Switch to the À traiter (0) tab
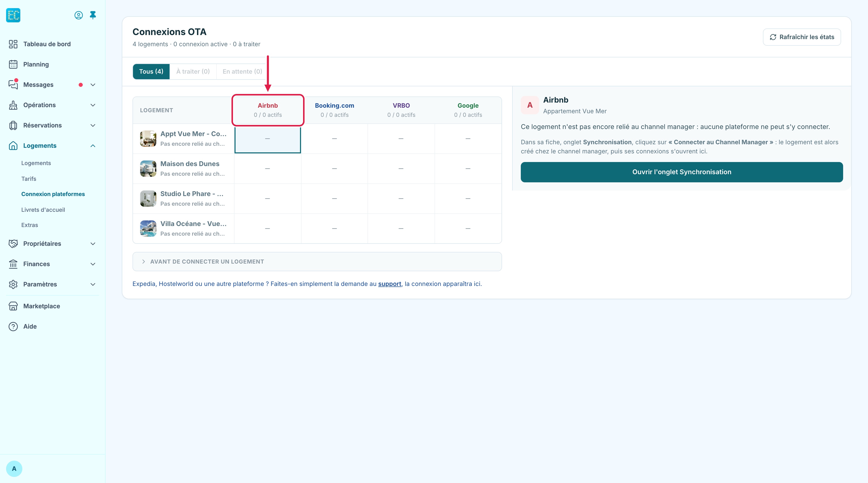 (x=193, y=71)
